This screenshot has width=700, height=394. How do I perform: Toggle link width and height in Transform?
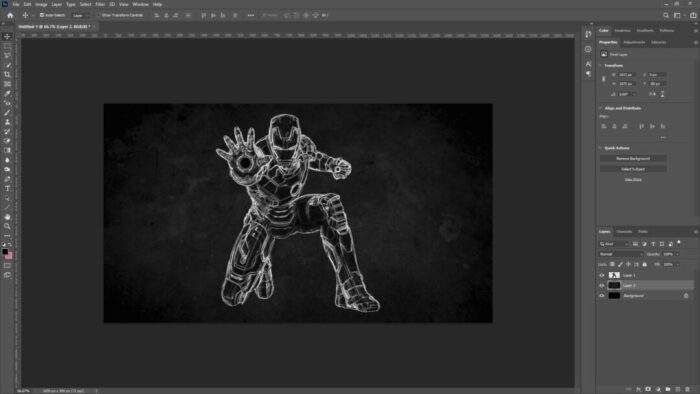coord(604,79)
